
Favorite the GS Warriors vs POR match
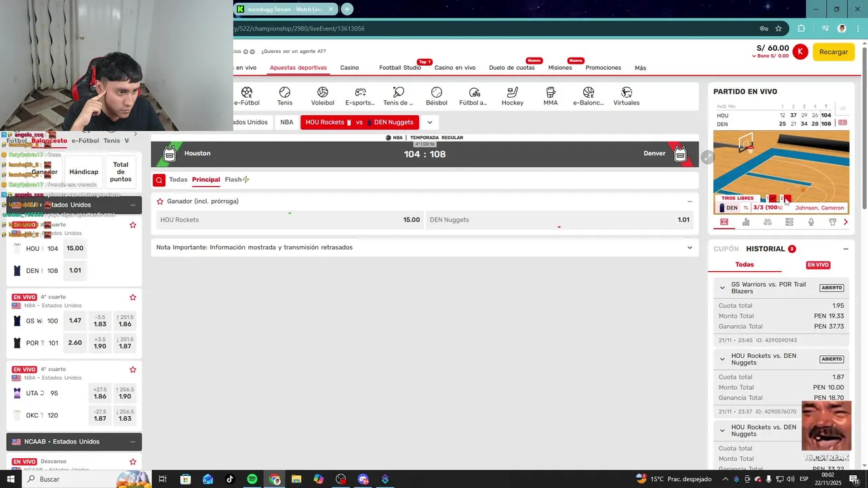pos(133,297)
